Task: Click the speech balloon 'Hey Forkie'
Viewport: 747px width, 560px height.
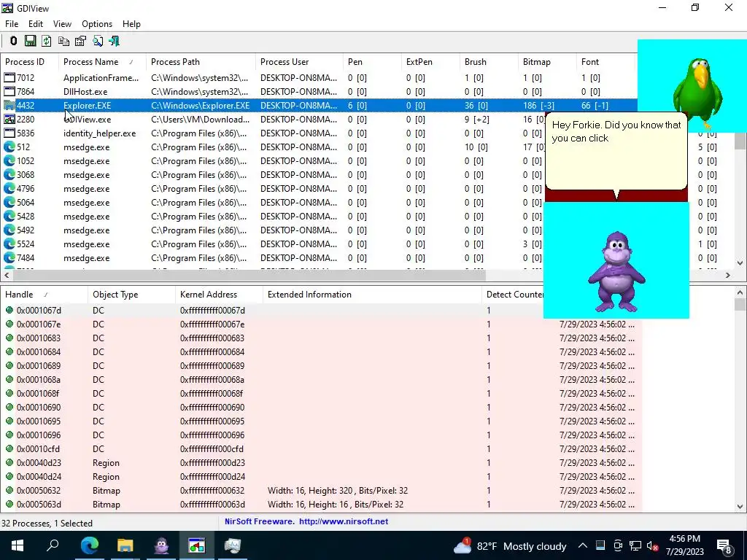Action: click(x=616, y=152)
